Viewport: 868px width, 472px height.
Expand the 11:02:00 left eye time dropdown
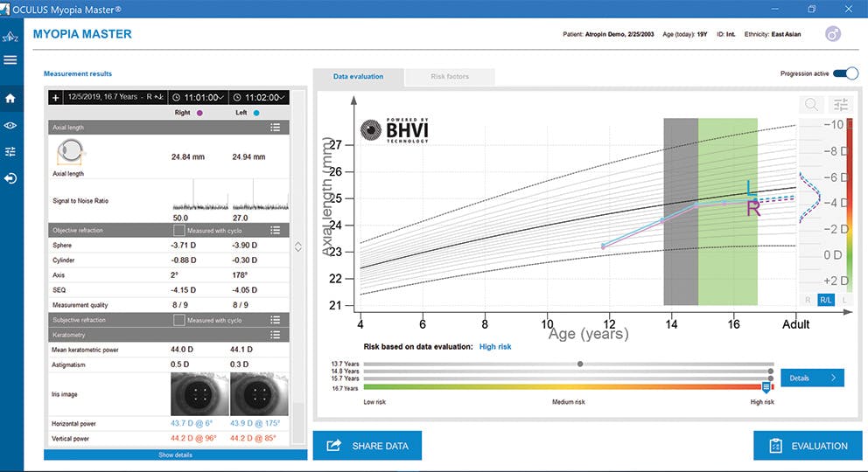(x=259, y=97)
